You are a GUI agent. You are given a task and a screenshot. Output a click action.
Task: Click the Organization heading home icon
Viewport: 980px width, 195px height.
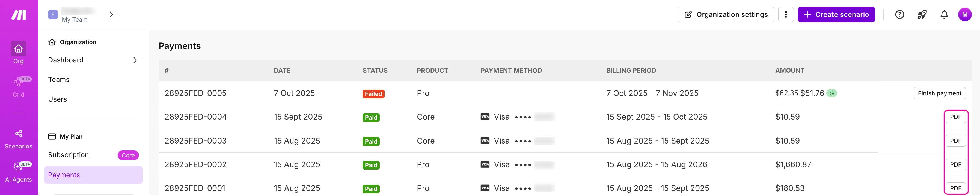52,42
